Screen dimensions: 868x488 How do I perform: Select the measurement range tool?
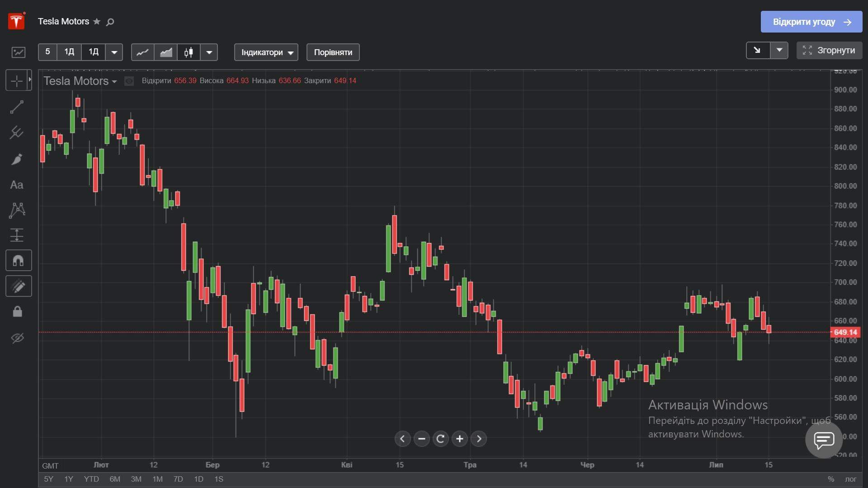(x=17, y=235)
